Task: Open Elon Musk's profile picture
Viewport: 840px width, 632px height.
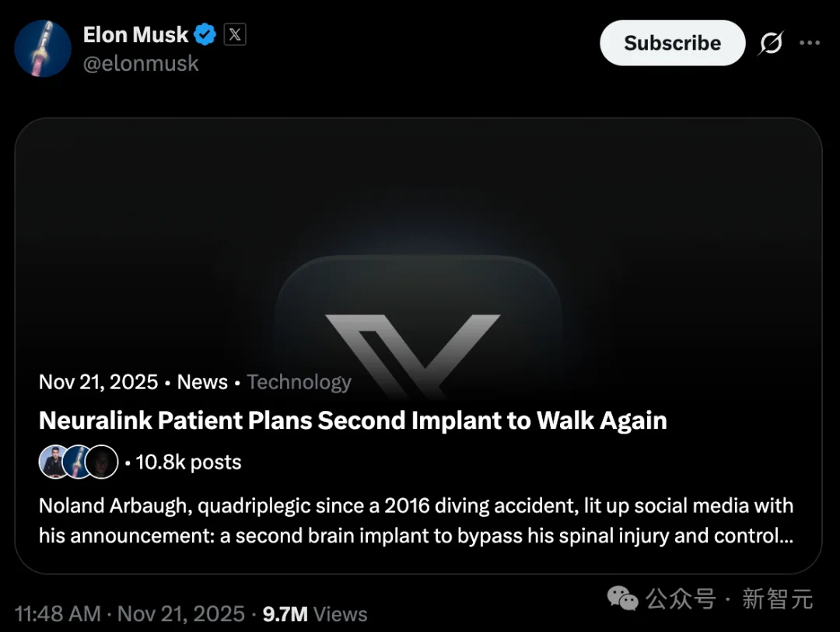Action: point(43,48)
